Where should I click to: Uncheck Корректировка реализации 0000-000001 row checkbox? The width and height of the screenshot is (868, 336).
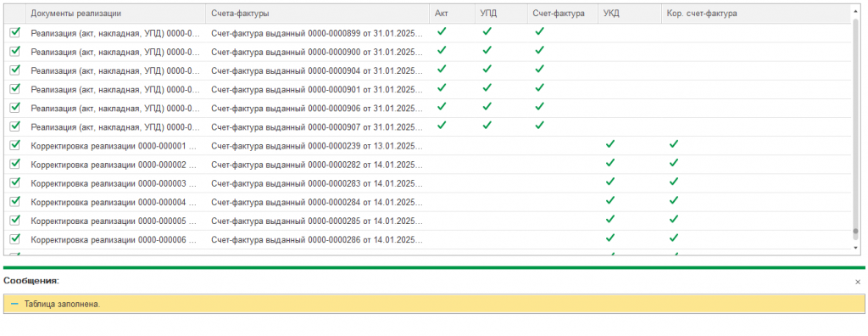[x=15, y=145]
